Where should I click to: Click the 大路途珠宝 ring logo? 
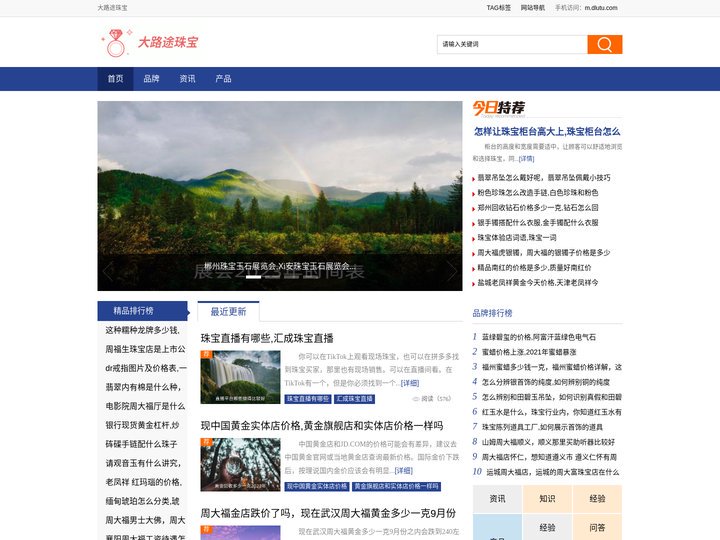[149, 43]
